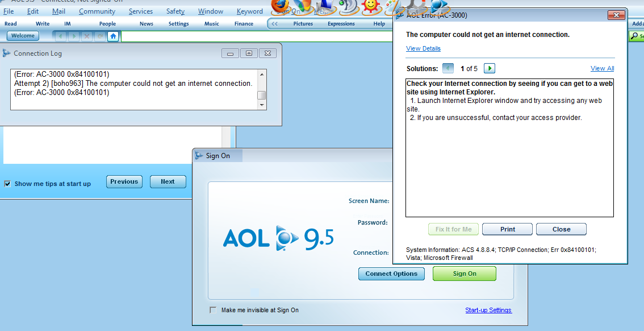Switch to the Welcome tab
Viewport: 644px width, 331px height.
(23, 36)
